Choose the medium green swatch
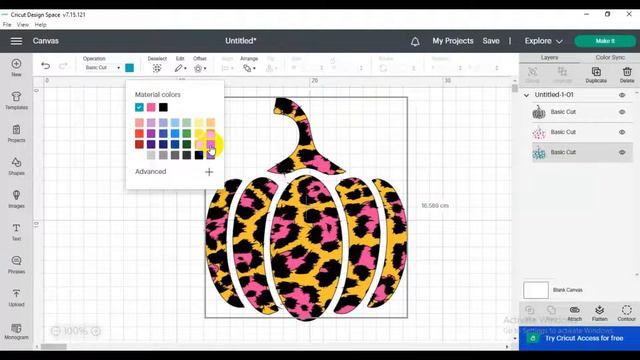640x360 pixels. 187,133
